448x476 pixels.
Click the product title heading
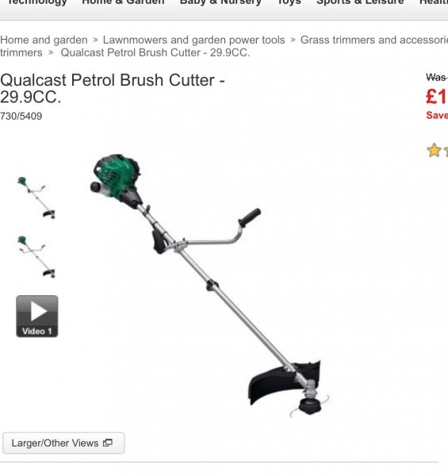[113, 88]
